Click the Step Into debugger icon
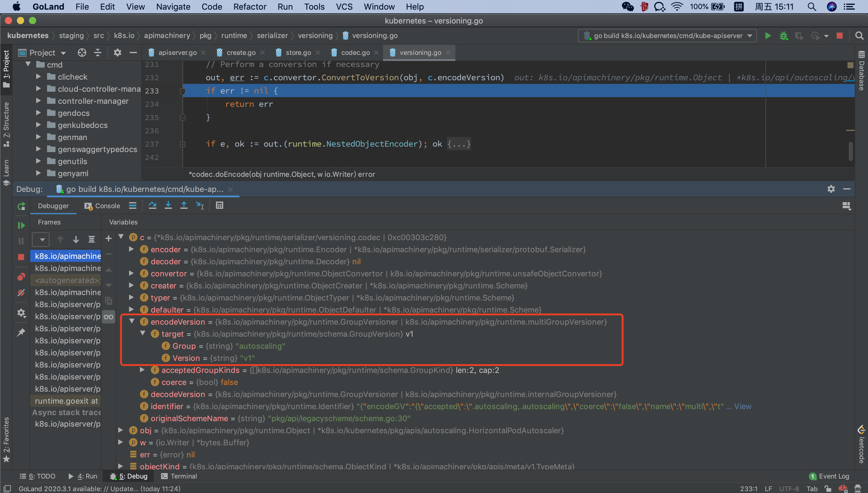This screenshot has width=868, height=493. pyautogui.click(x=168, y=205)
